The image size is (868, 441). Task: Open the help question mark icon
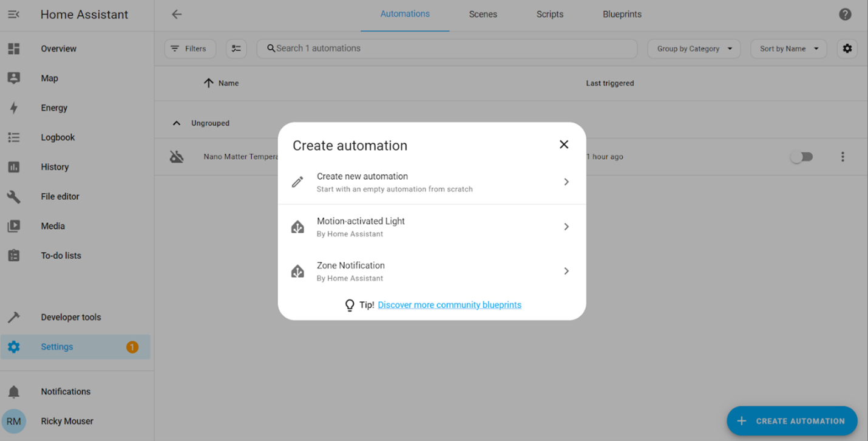(845, 15)
